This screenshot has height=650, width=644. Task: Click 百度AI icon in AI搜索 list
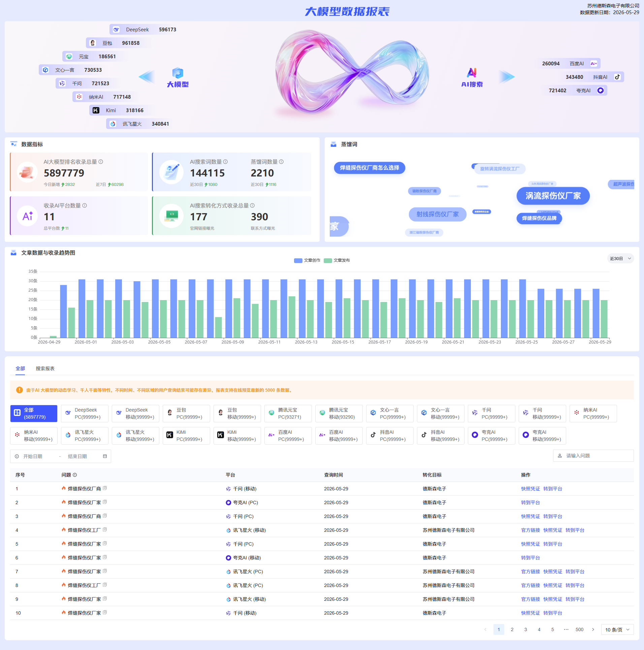point(594,64)
